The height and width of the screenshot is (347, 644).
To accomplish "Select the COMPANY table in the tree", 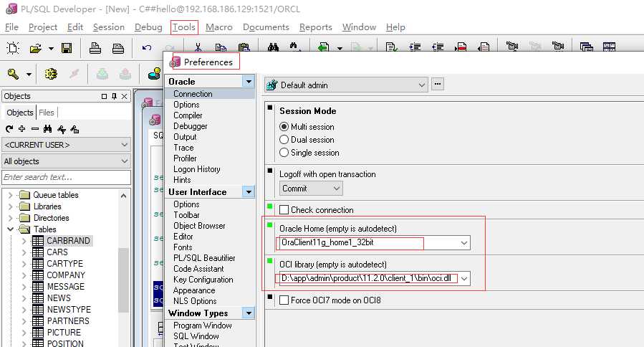I will [66, 275].
